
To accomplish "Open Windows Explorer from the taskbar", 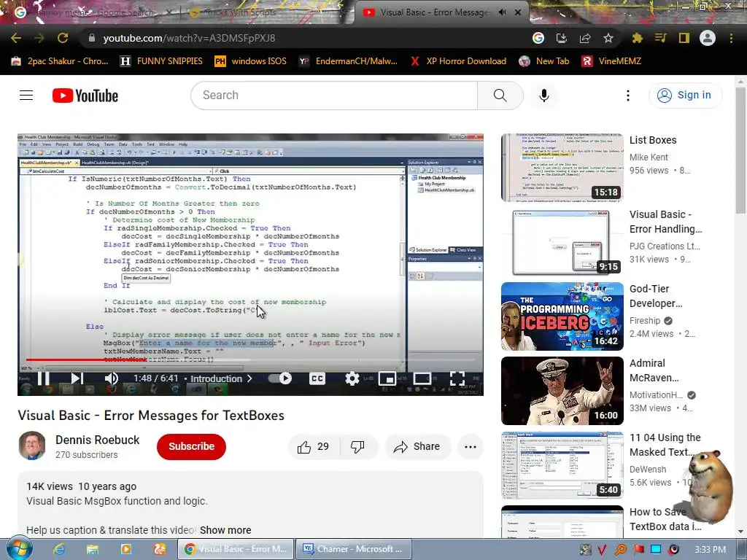I will [93, 549].
